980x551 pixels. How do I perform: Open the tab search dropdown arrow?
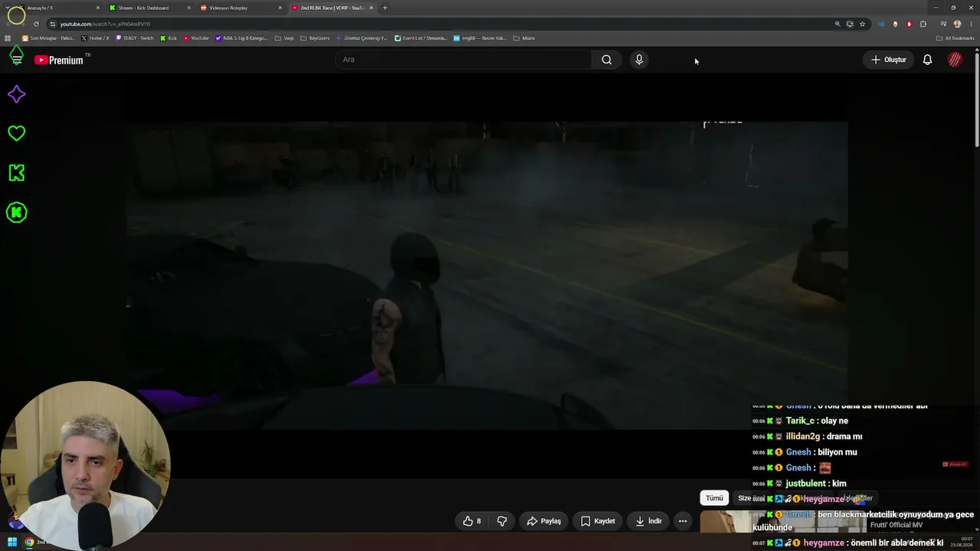coord(8,8)
